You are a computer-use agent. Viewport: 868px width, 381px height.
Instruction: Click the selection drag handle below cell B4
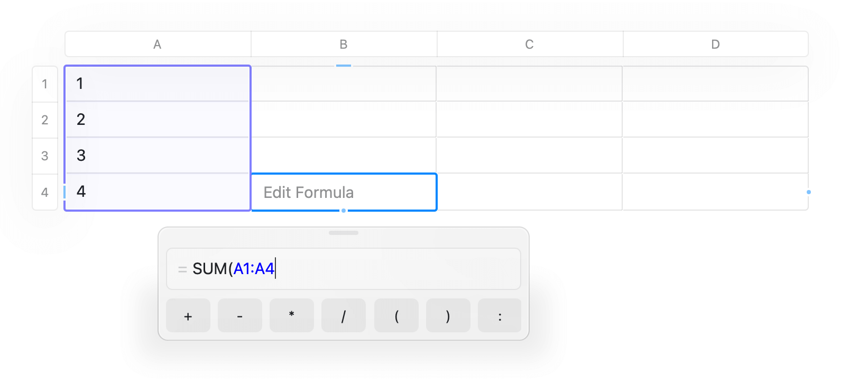pos(344,211)
